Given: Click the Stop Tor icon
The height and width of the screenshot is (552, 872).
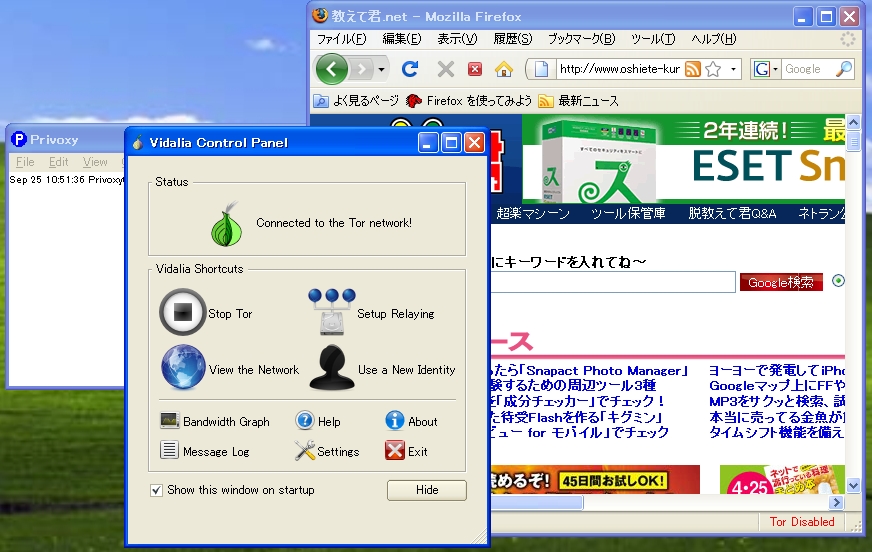Looking at the screenshot, I should pos(183,312).
